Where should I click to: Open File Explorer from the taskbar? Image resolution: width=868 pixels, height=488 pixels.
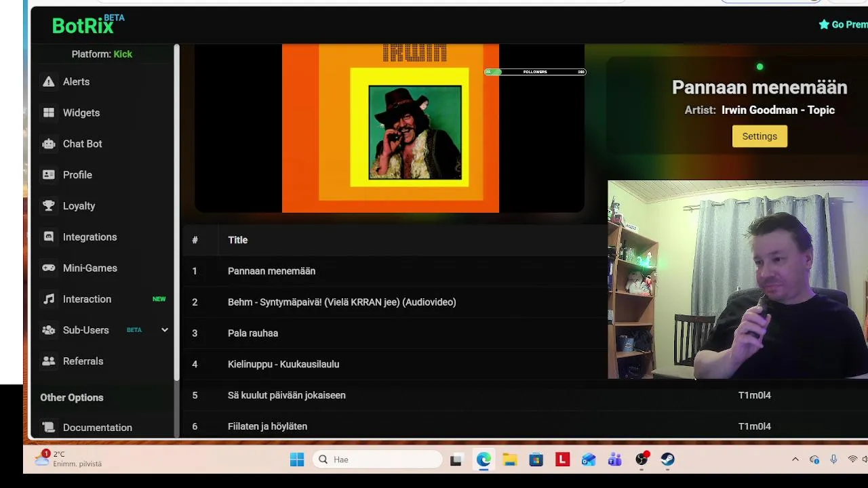510,460
